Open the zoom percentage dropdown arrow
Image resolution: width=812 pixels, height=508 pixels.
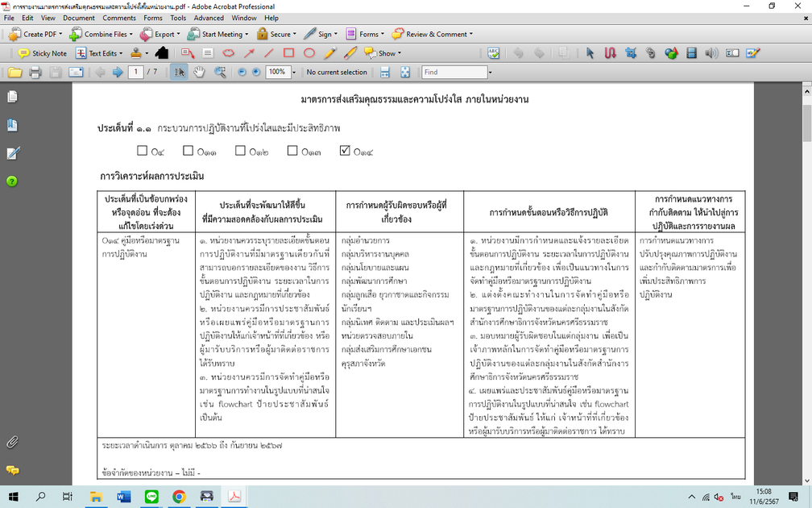point(294,73)
